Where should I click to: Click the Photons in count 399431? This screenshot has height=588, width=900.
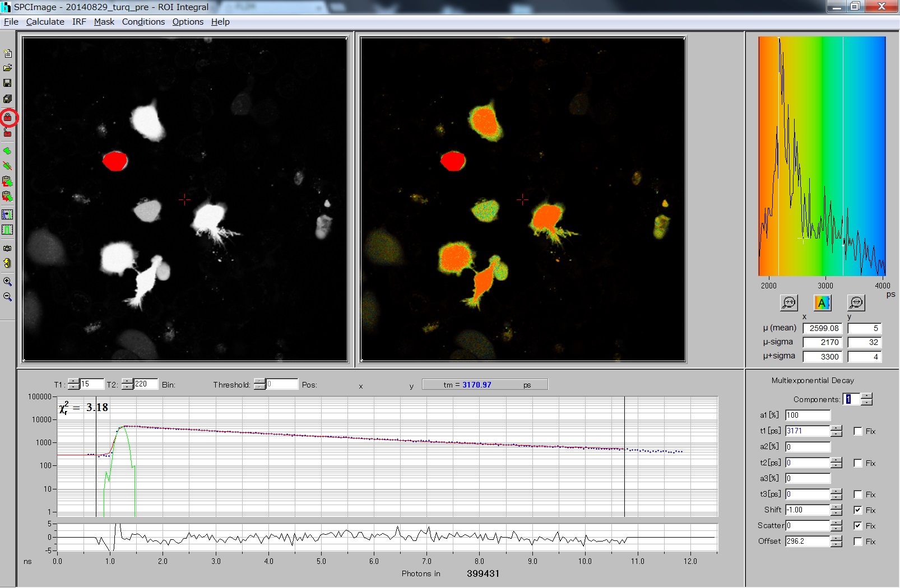(483, 573)
